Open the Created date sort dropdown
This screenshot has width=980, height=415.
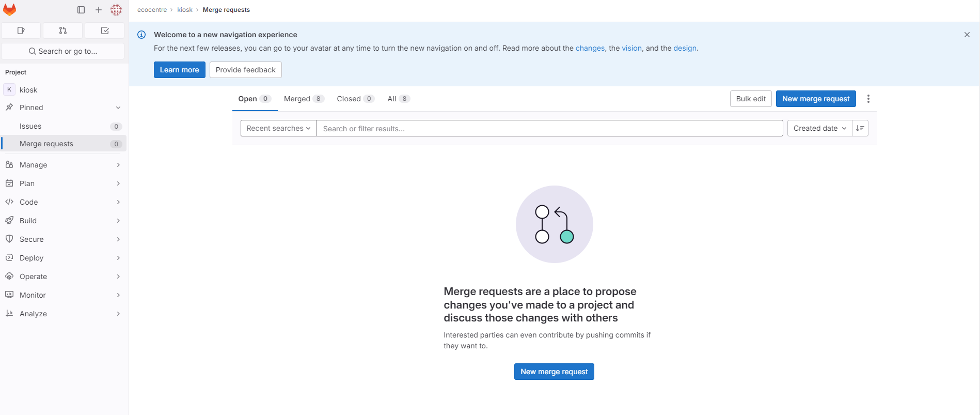point(820,128)
